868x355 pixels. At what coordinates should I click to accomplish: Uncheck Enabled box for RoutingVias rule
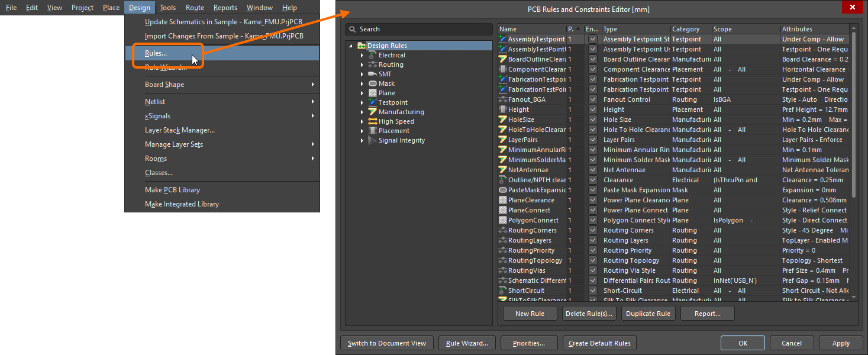click(593, 270)
